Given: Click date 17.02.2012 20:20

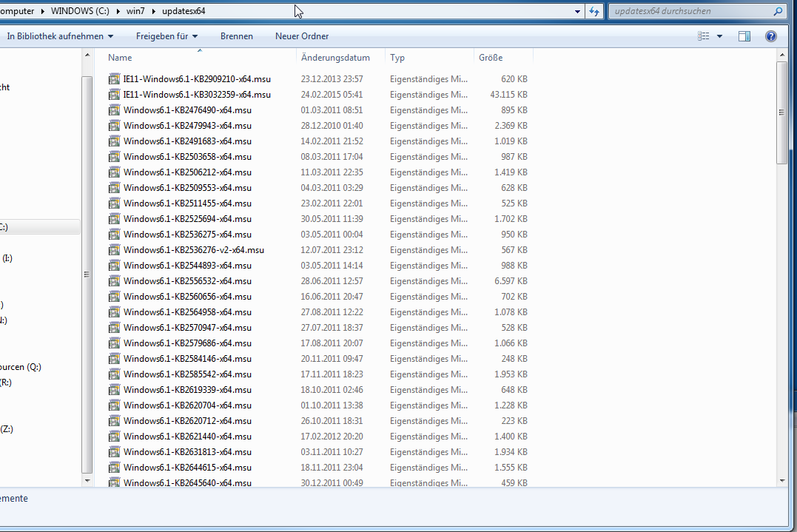Looking at the screenshot, I should click(332, 437).
